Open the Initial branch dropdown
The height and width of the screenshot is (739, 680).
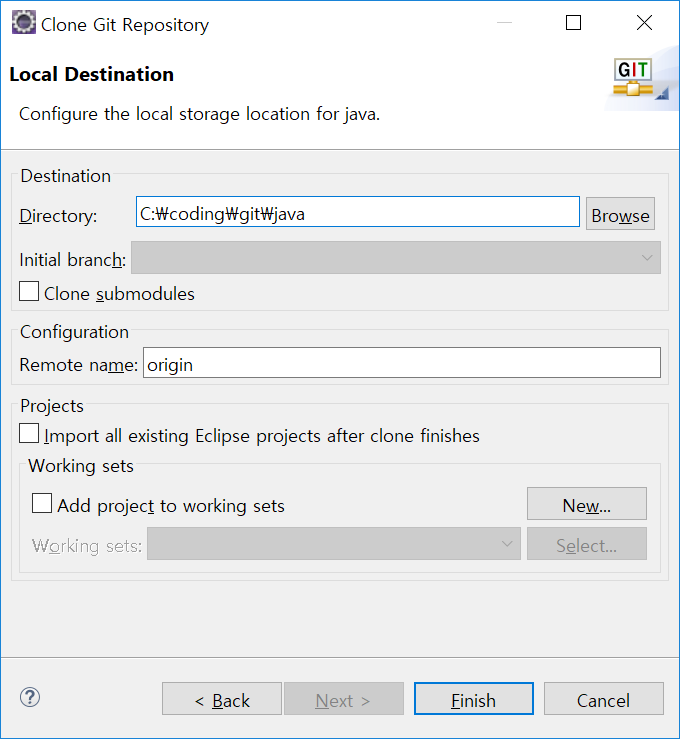coord(395,258)
